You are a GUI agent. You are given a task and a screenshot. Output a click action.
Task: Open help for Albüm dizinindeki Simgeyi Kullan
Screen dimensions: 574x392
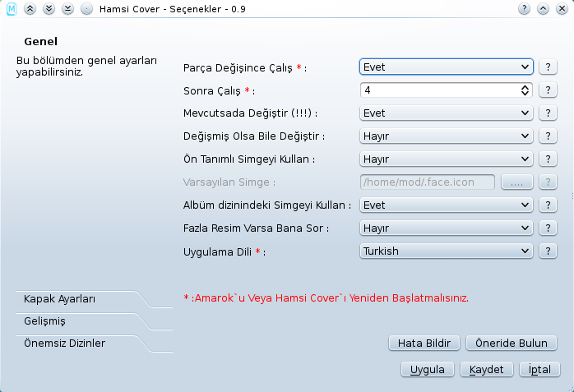click(x=548, y=205)
